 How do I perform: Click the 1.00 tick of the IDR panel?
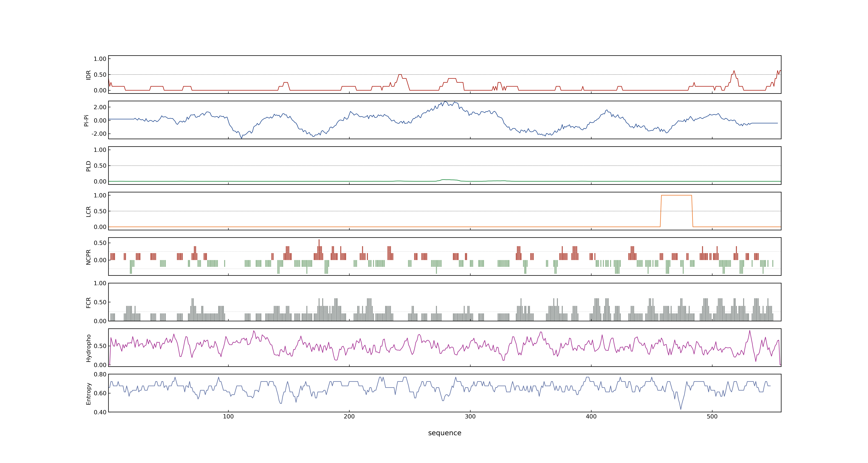[100, 59]
